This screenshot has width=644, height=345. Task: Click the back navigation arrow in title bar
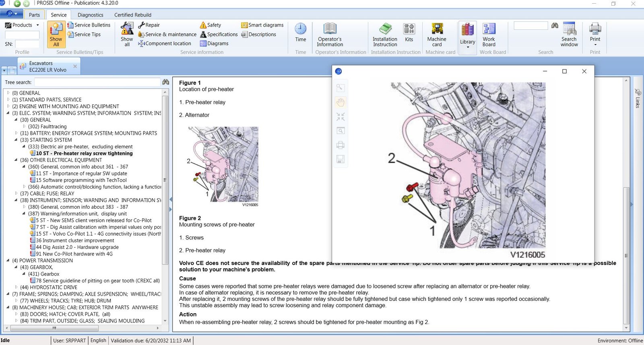(x=17, y=4)
